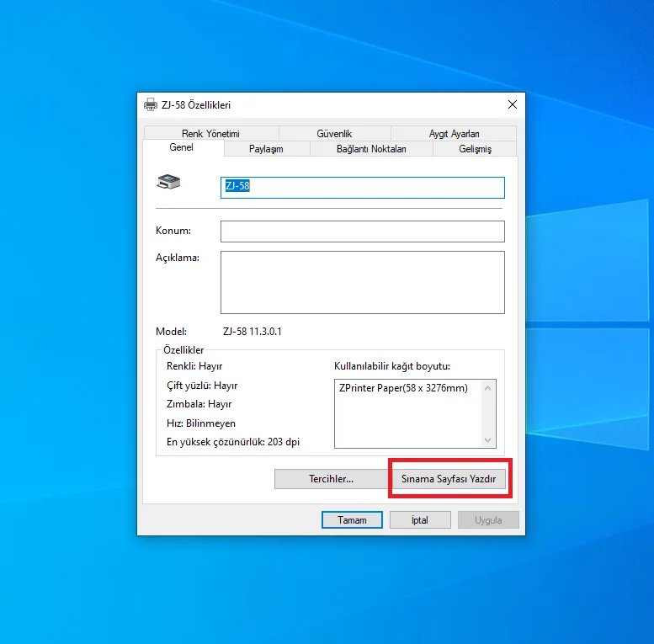Click the paper size list up arrow

point(487,388)
